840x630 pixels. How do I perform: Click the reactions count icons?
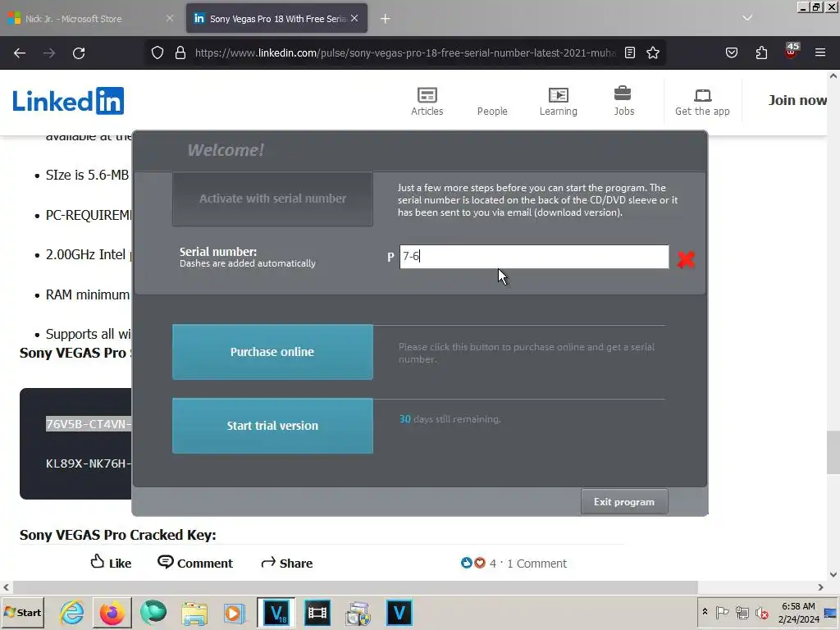coord(473,563)
